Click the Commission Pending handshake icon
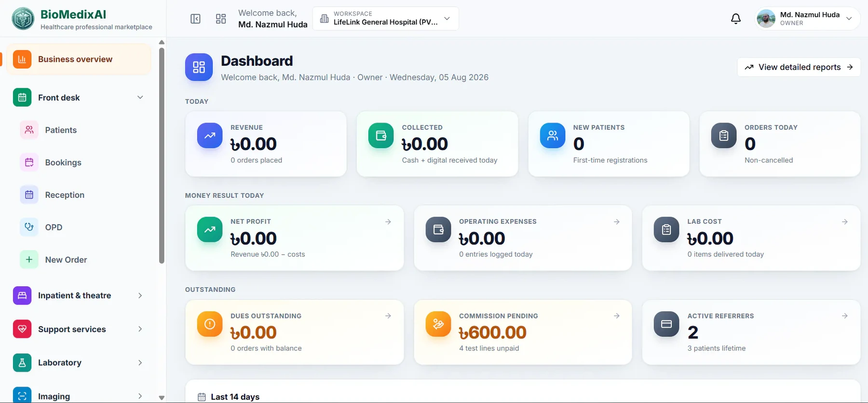This screenshot has height=403, width=868. [438, 324]
